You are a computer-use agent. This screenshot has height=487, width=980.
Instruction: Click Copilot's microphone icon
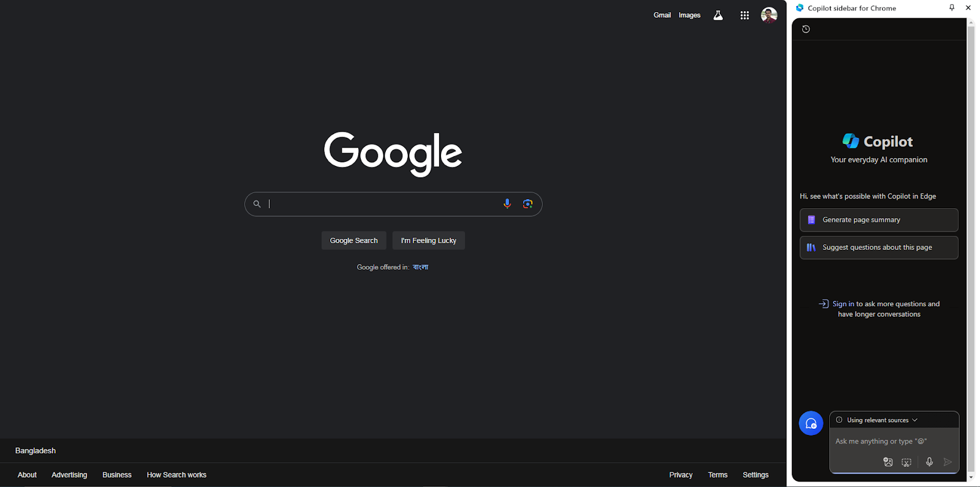pos(929,462)
